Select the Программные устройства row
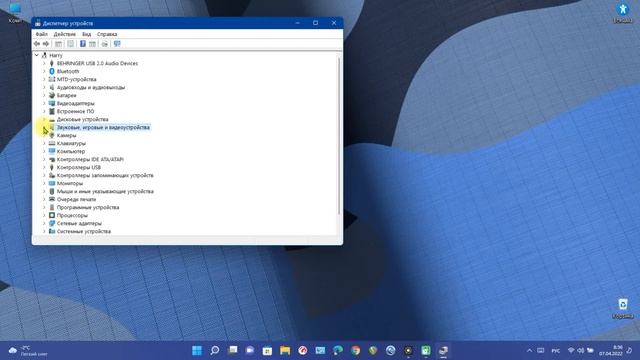 point(88,207)
